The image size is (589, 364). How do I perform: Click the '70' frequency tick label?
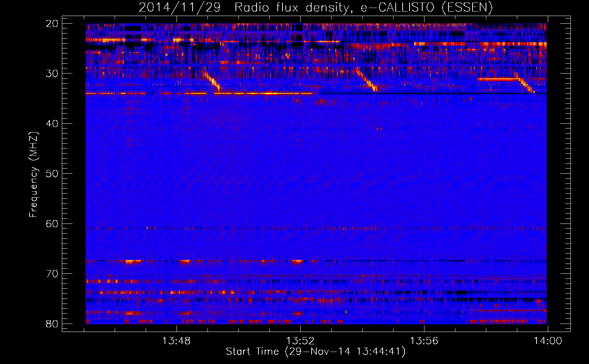pyautogui.click(x=52, y=274)
